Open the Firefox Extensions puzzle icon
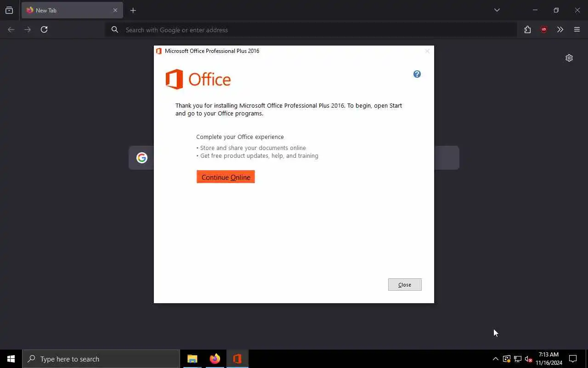588x368 pixels. tap(527, 29)
